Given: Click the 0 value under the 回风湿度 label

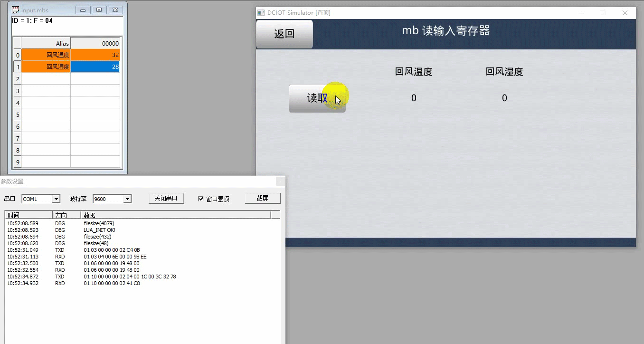Looking at the screenshot, I should 504,98.
